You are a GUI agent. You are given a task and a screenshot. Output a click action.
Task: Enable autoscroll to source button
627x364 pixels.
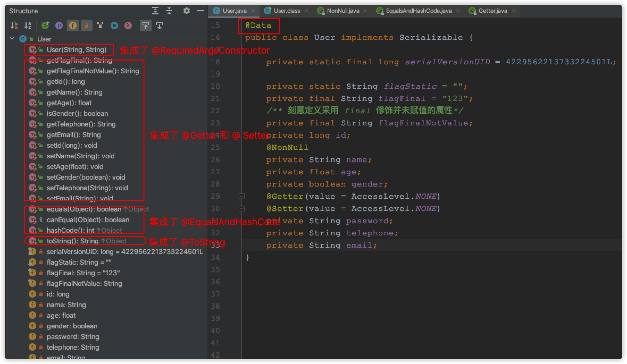point(145,26)
